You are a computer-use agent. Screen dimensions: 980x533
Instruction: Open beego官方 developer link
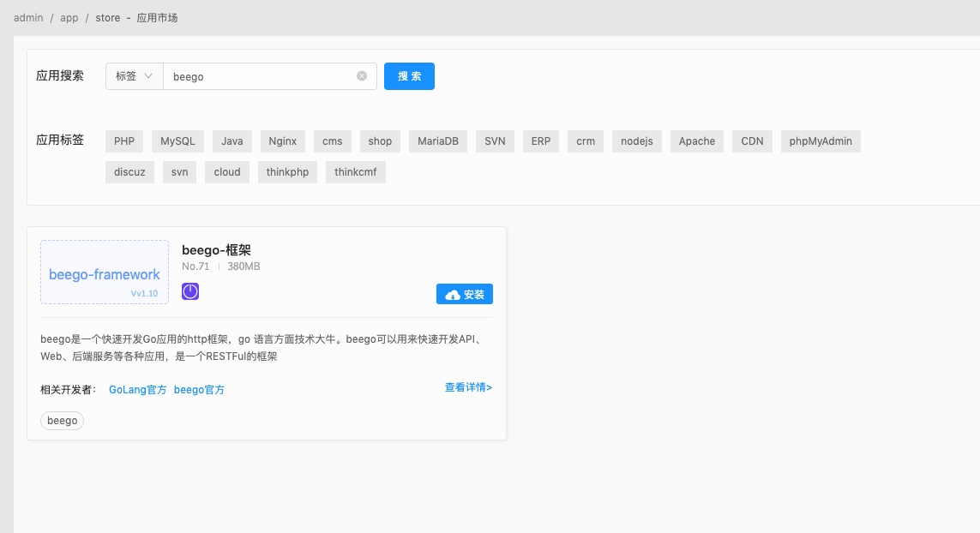tap(199, 390)
